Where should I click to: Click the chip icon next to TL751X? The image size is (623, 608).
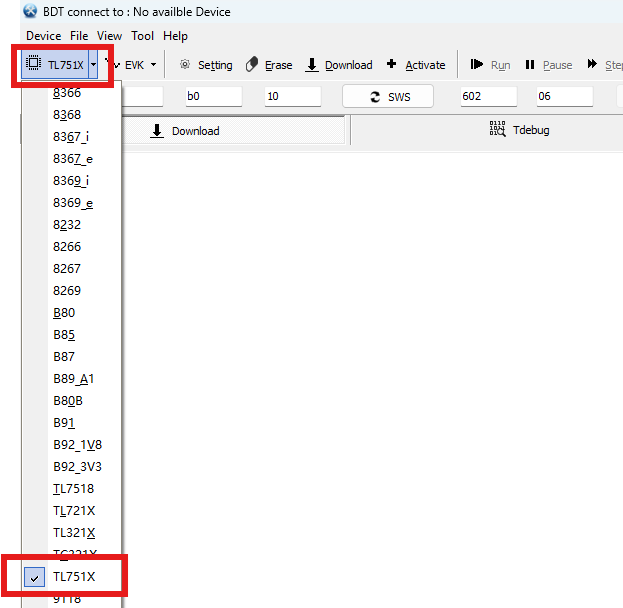tap(33, 63)
